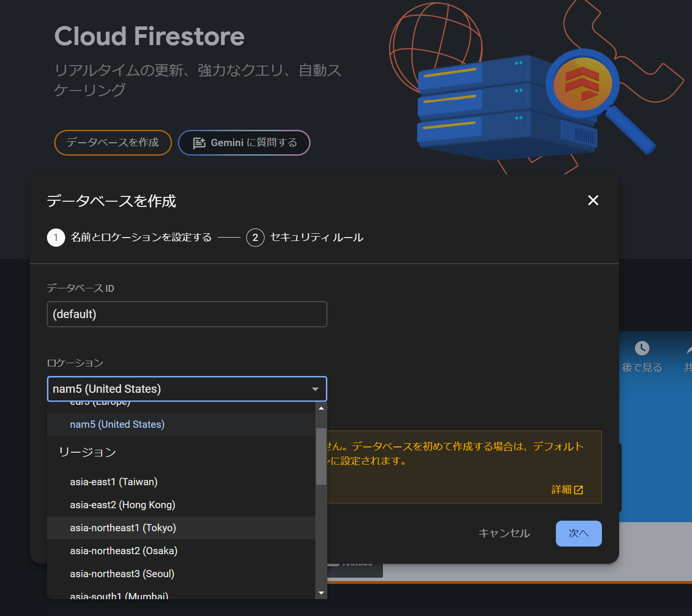This screenshot has height=616, width=692.
Task: Select asia-east1 (Taiwan) region
Action: 181,482
